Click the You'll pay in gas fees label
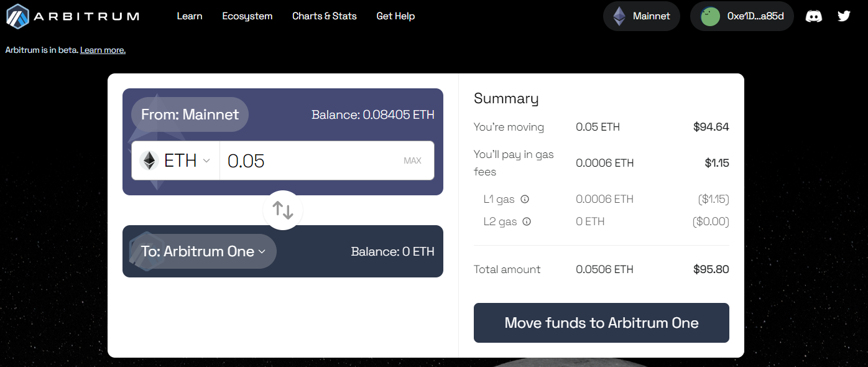The width and height of the screenshot is (868, 367). tap(514, 163)
